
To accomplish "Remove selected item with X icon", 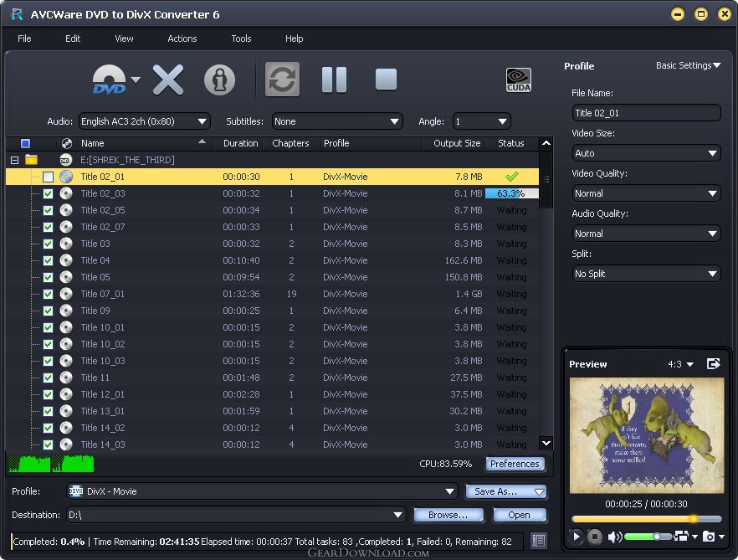I will click(168, 80).
